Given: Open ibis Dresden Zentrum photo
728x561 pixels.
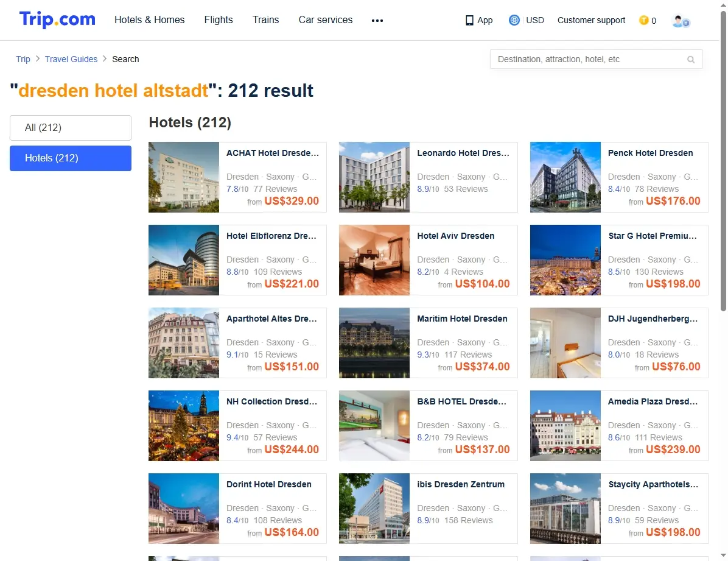Looking at the screenshot, I should 374,509.
